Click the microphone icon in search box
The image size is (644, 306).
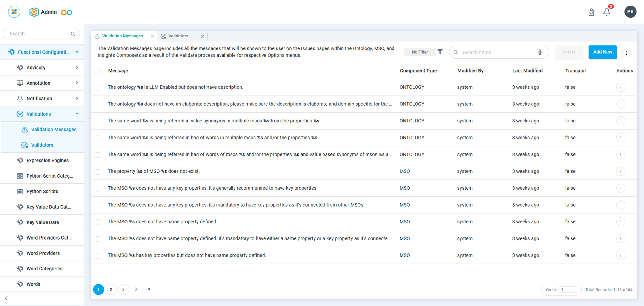(540, 52)
